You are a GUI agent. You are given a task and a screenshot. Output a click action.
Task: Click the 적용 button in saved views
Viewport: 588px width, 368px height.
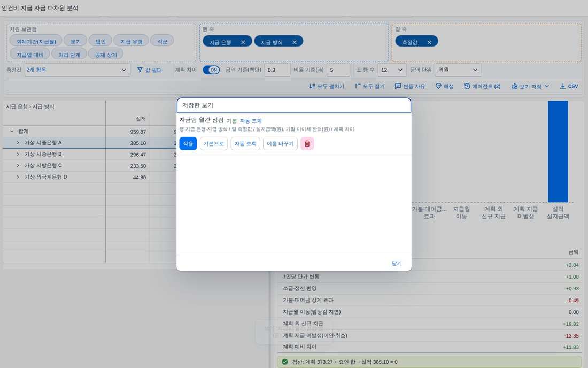tap(188, 144)
